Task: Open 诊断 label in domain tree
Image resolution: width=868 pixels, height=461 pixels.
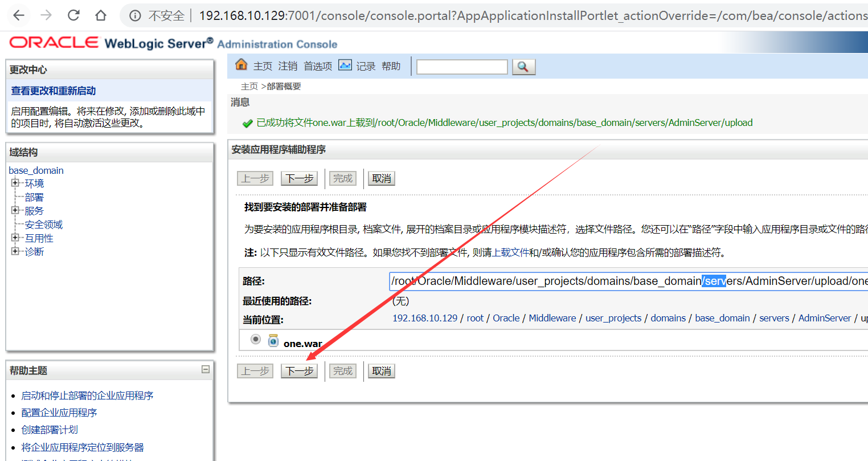Action: tap(34, 252)
